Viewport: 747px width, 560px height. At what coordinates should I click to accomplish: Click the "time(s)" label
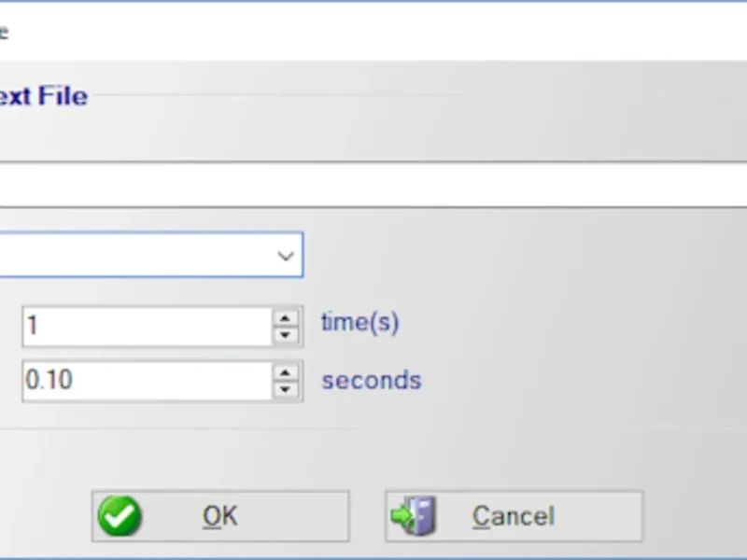pyautogui.click(x=359, y=323)
